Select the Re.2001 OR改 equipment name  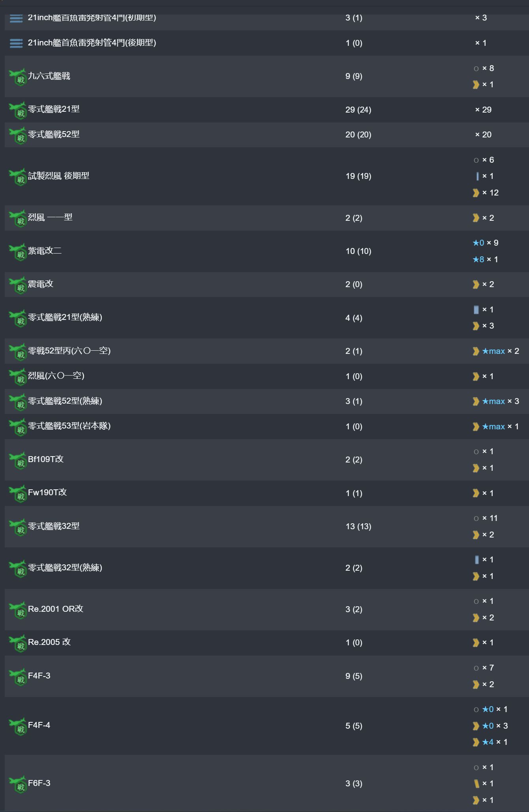(x=56, y=609)
